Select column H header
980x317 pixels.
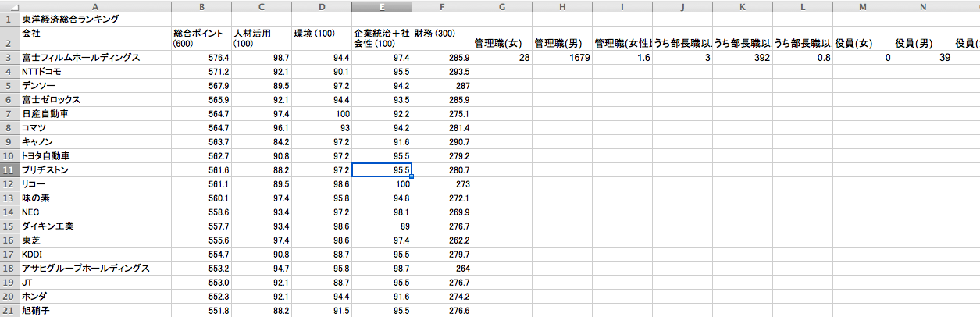coord(562,5)
